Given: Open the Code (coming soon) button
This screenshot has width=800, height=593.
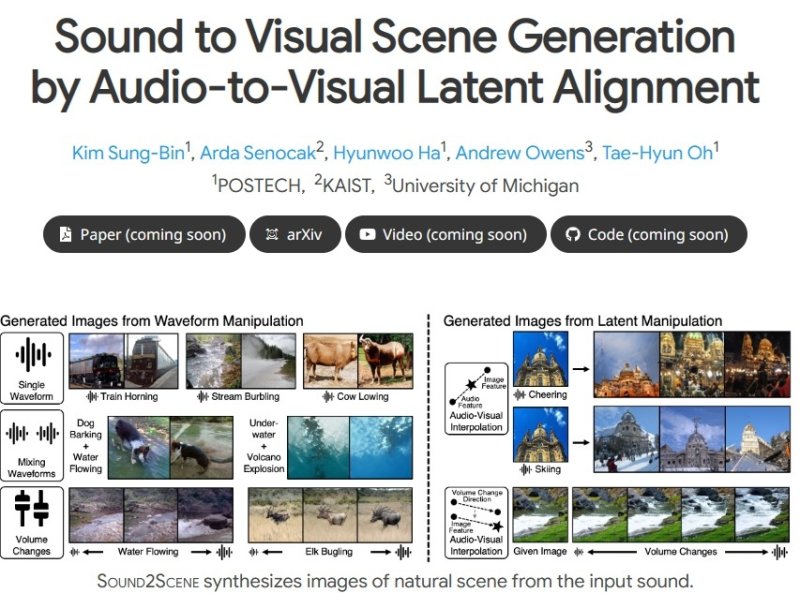Looking at the screenshot, I should coord(648,235).
